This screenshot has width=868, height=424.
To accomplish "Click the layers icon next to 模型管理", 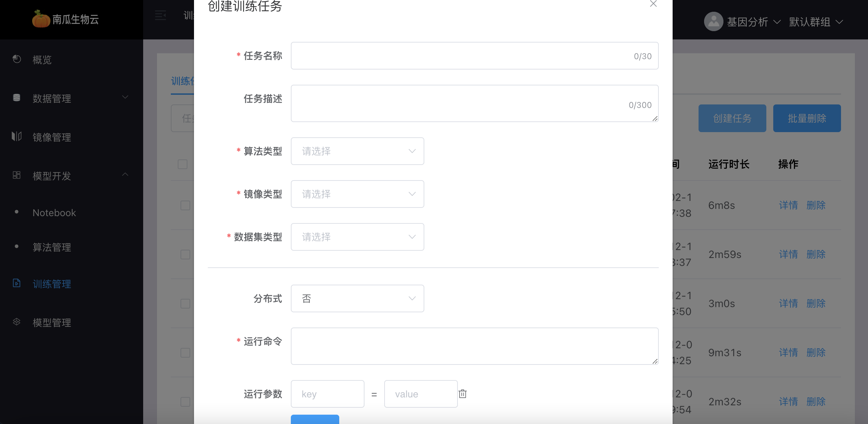I will tap(17, 322).
